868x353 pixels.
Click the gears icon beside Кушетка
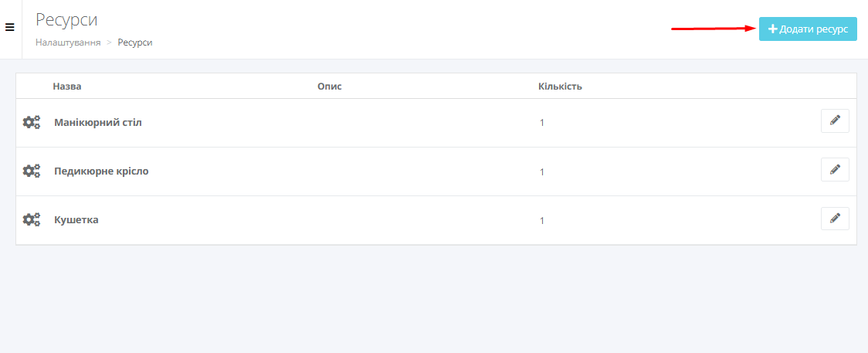pyautogui.click(x=32, y=219)
